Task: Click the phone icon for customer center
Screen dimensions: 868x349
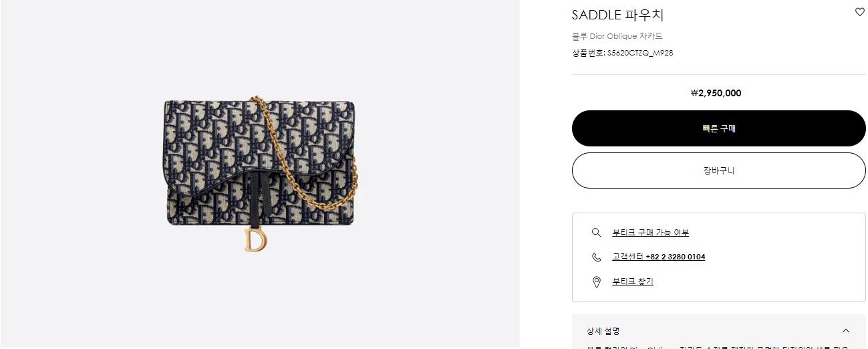Action: click(x=597, y=257)
